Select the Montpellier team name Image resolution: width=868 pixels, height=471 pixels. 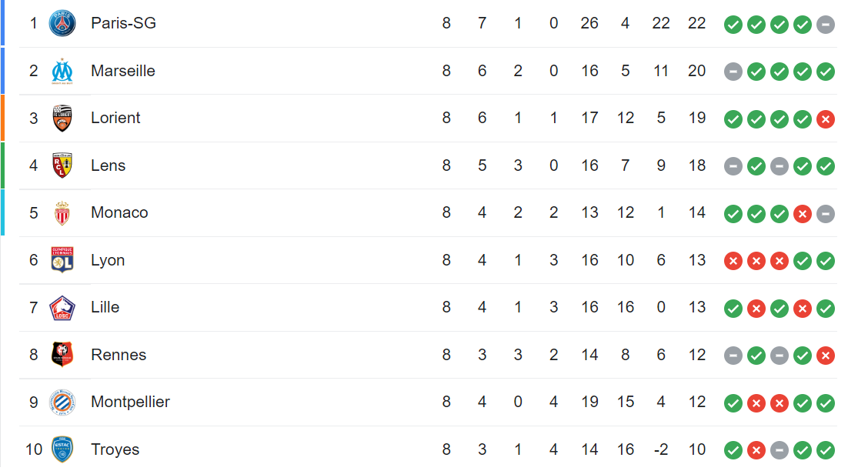(130, 402)
